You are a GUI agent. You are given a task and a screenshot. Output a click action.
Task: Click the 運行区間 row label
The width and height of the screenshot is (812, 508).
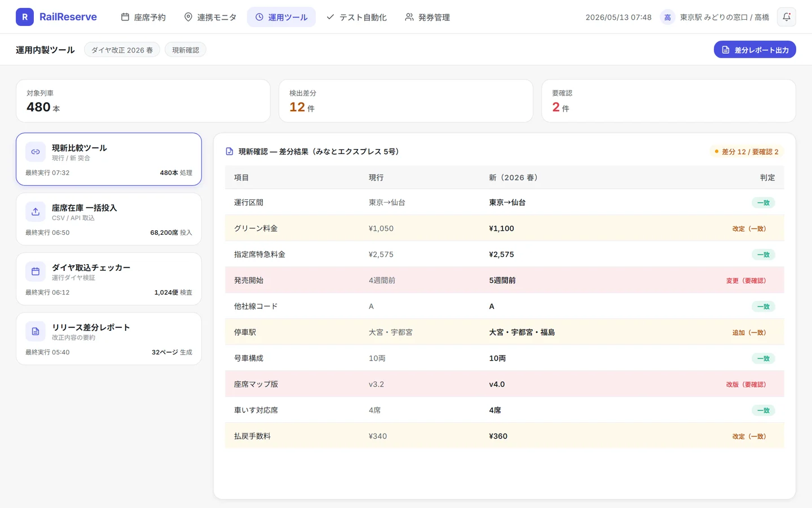coord(249,203)
